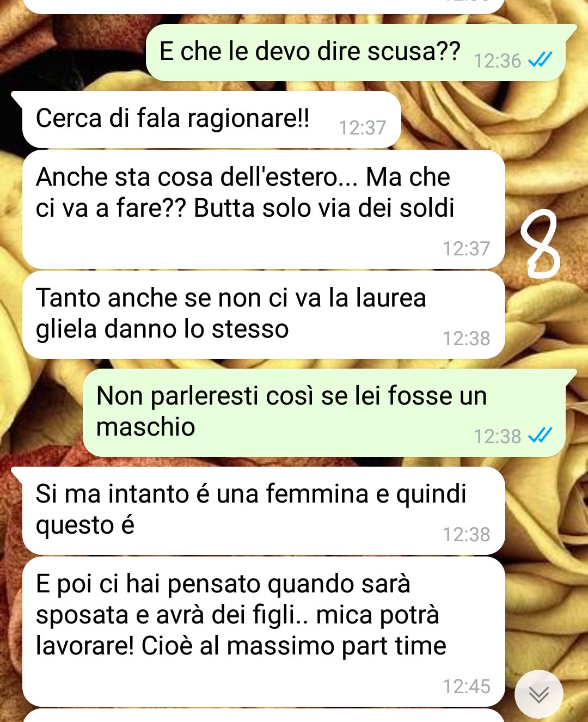
Task: Click 12:38 timestamp on green 'maschio' bubble
Action: click(498, 436)
